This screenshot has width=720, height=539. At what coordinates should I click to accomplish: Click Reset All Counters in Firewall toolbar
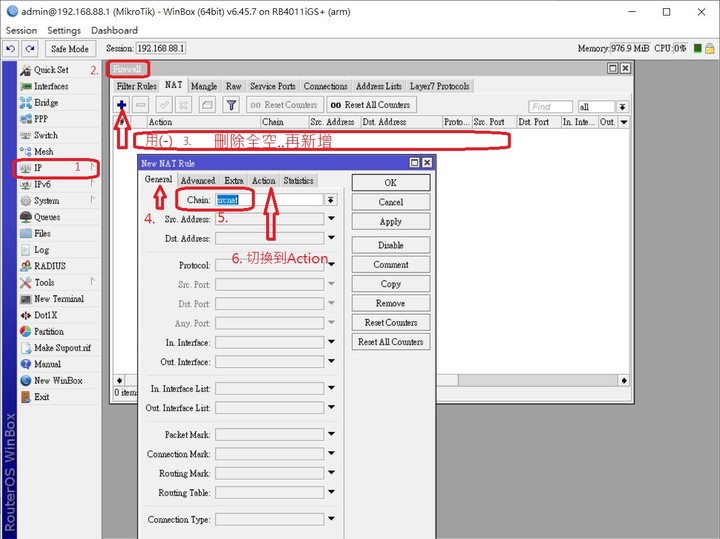coord(371,105)
